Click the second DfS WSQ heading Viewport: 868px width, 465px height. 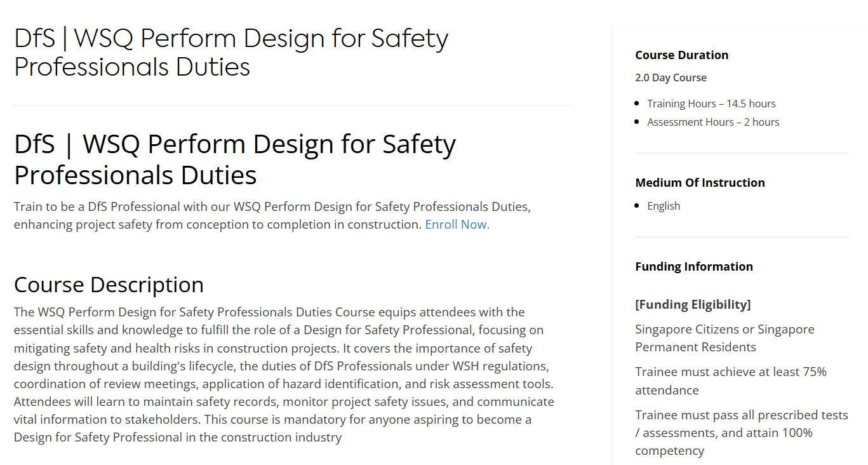(235, 159)
